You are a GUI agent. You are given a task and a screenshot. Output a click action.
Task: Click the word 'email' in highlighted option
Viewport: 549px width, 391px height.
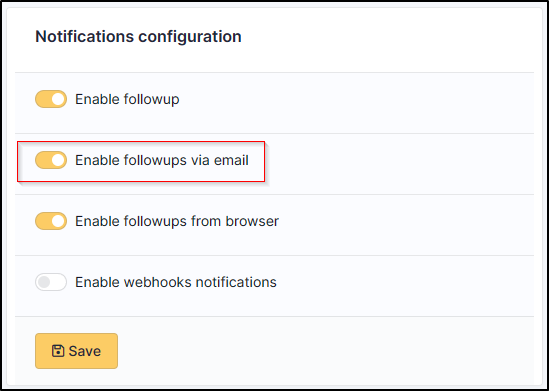click(231, 160)
